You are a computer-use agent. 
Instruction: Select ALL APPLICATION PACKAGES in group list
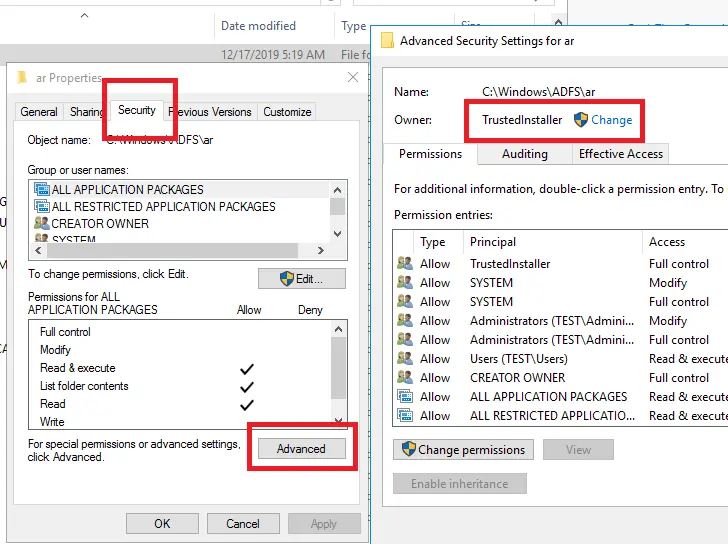coord(181,189)
